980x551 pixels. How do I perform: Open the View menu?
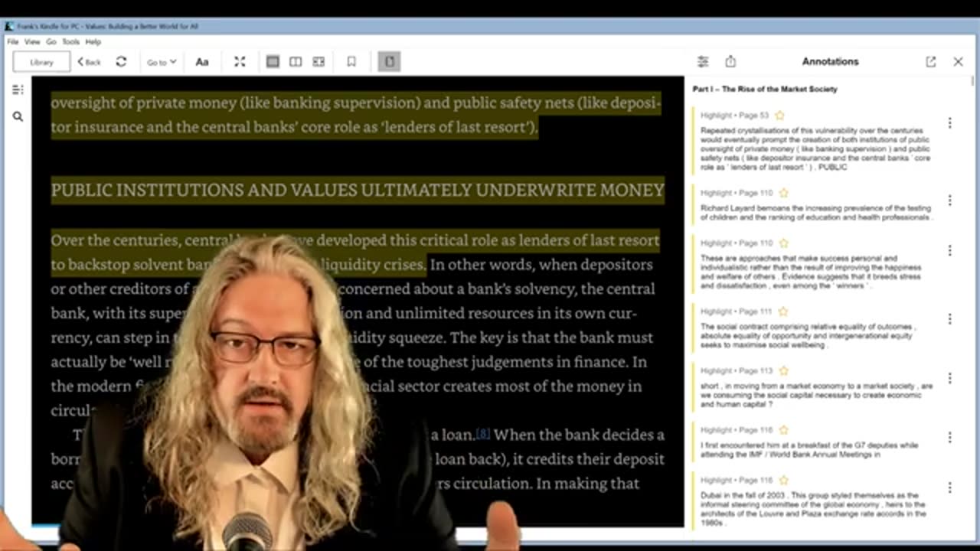pos(32,42)
